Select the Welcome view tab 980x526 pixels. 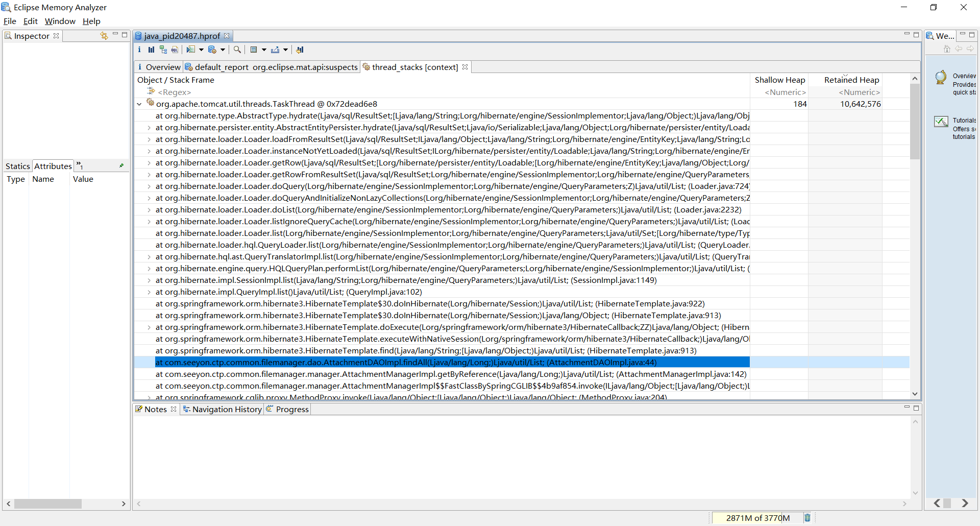coord(940,36)
